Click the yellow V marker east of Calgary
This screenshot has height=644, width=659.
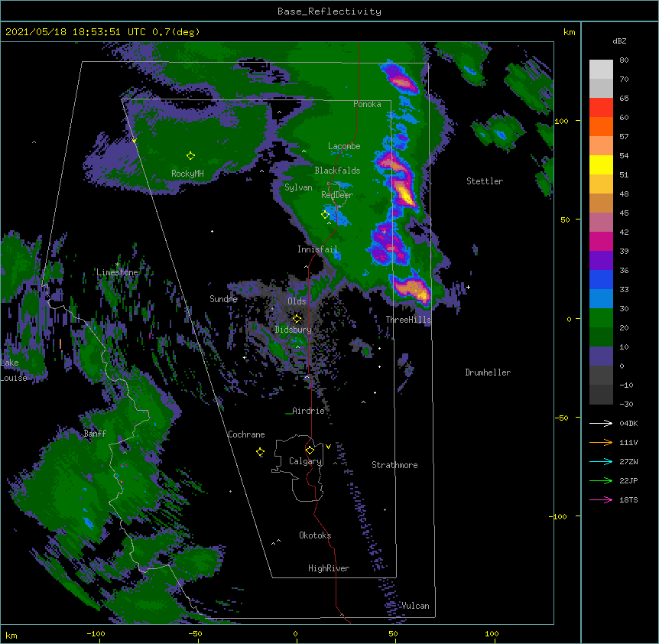pos(328,447)
